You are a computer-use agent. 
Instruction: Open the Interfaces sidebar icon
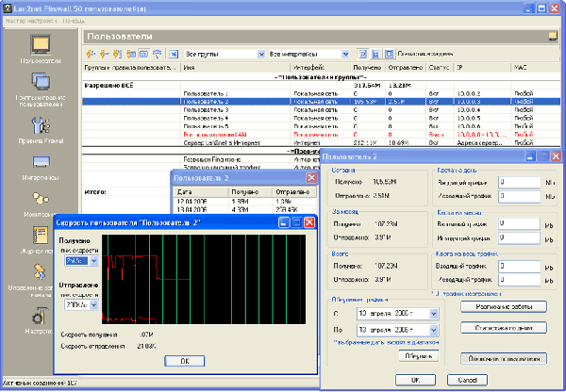coord(41,163)
